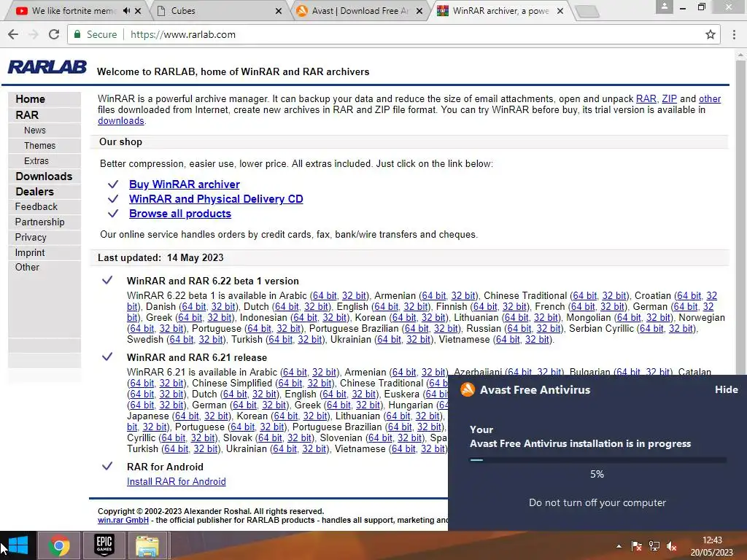The width and height of the screenshot is (747, 560).
Task: Open WinRAR and Physical Delivery CD link
Action: tap(216, 199)
